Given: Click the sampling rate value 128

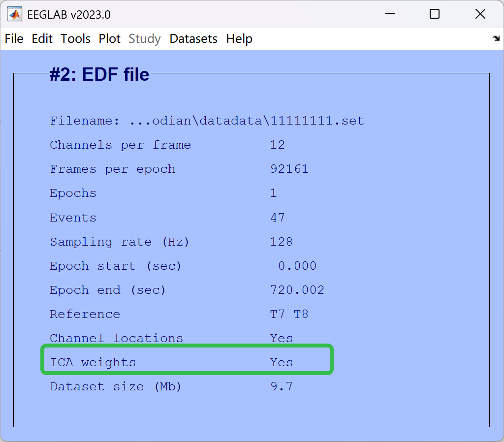Looking at the screenshot, I should point(281,242).
